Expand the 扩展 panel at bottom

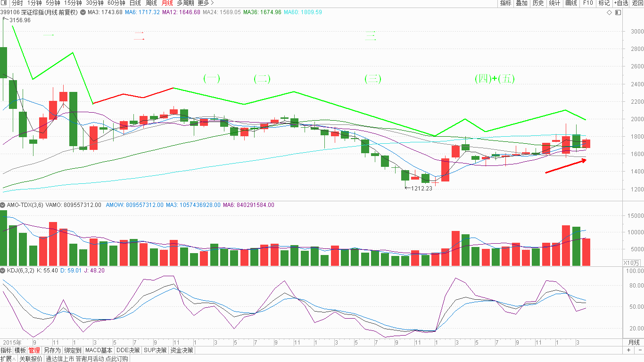(8, 359)
